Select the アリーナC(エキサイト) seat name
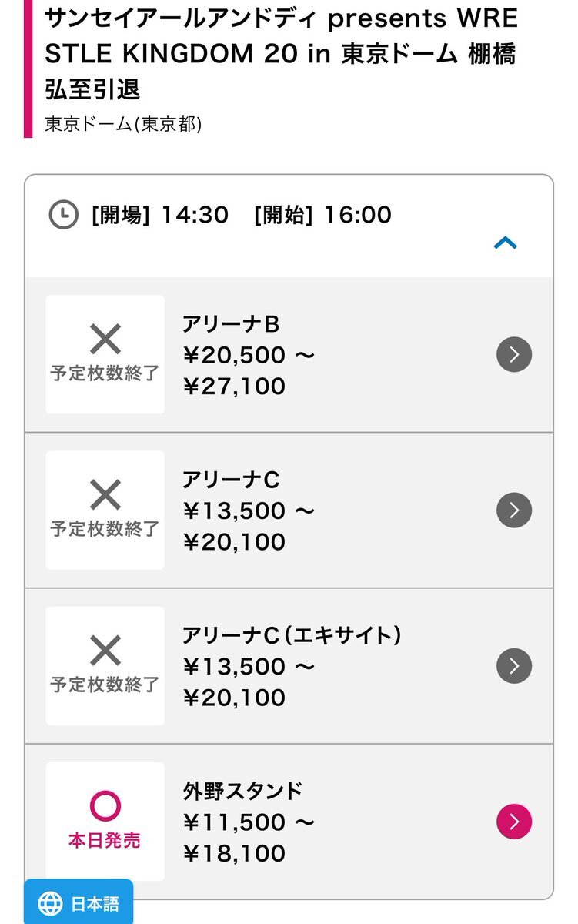The image size is (578, 924). point(292,635)
